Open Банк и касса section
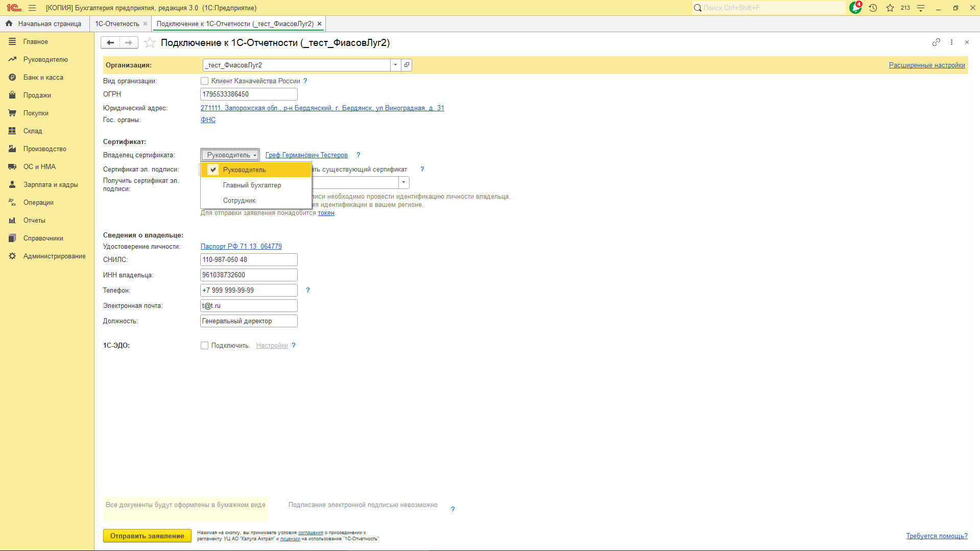This screenshot has width=980, height=551. click(x=47, y=78)
